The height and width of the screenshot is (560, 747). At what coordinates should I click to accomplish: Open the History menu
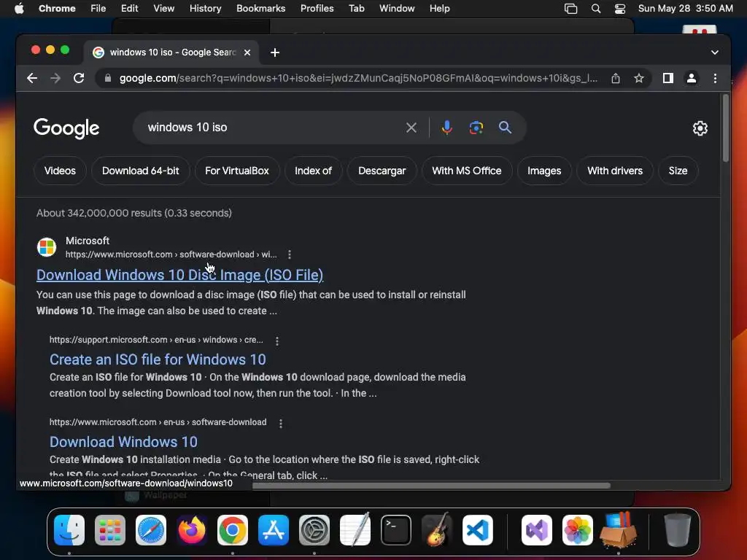coord(205,9)
